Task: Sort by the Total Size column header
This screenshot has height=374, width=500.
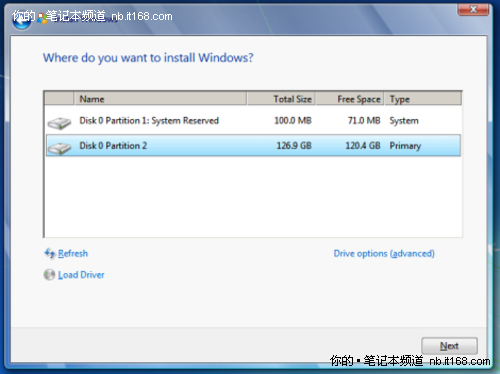Action: 281,99
